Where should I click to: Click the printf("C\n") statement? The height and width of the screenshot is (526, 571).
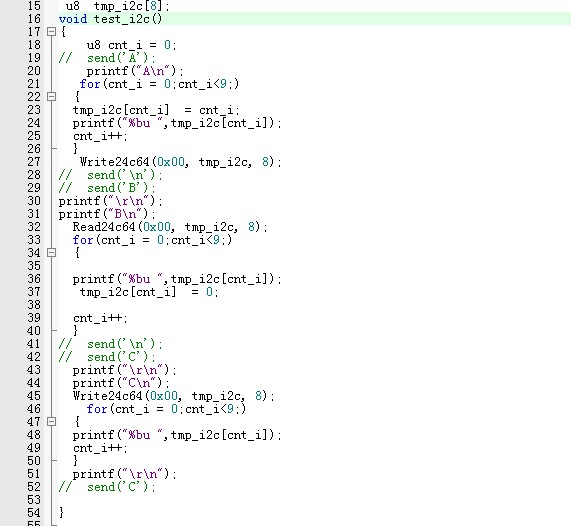(x=121, y=383)
